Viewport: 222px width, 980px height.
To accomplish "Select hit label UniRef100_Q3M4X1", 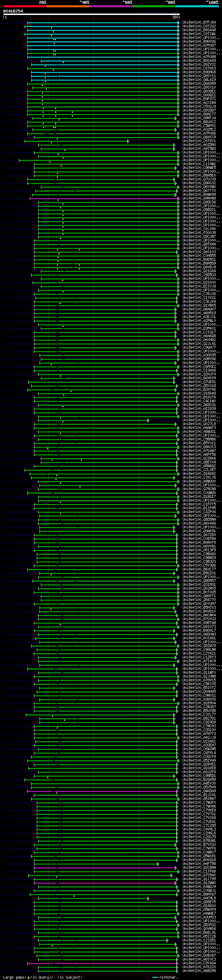I will pos(199,328).
